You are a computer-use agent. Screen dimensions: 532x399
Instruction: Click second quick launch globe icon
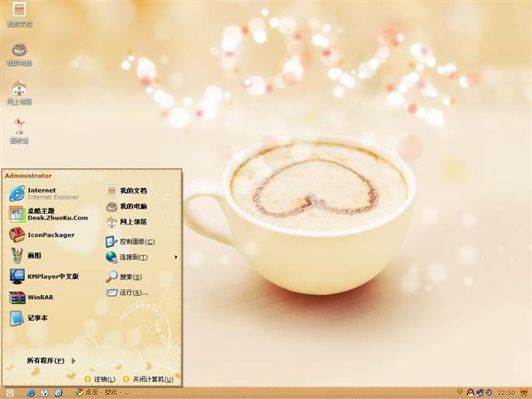click(x=44, y=393)
